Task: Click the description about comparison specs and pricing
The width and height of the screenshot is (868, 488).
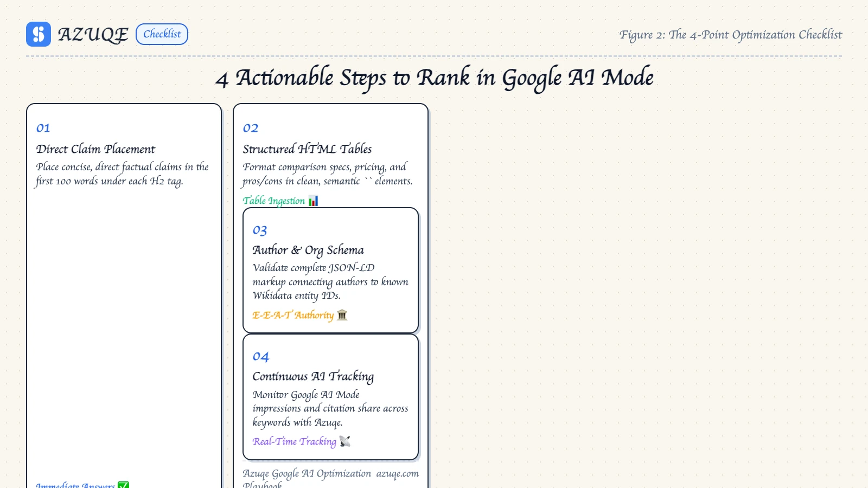Action: [x=328, y=174]
